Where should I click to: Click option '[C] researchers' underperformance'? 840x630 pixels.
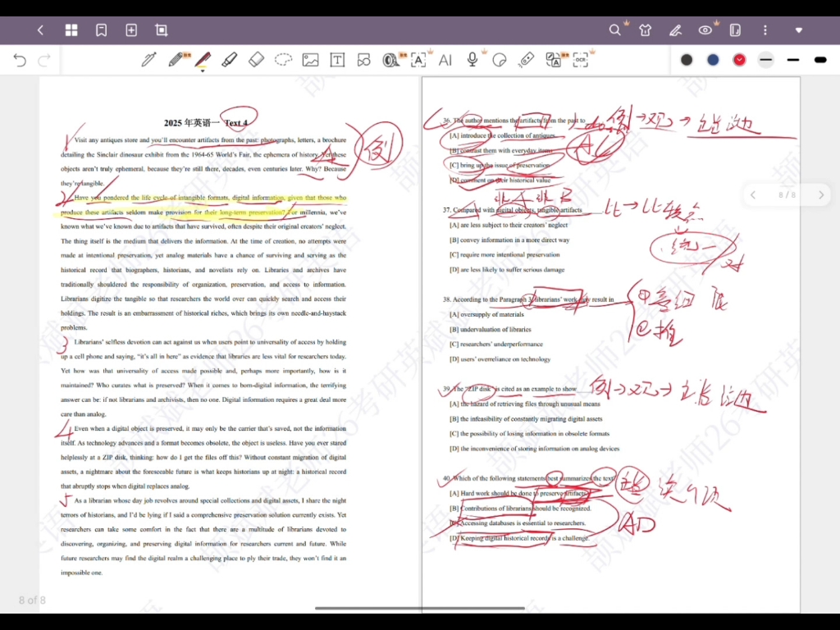coord(496,345)
